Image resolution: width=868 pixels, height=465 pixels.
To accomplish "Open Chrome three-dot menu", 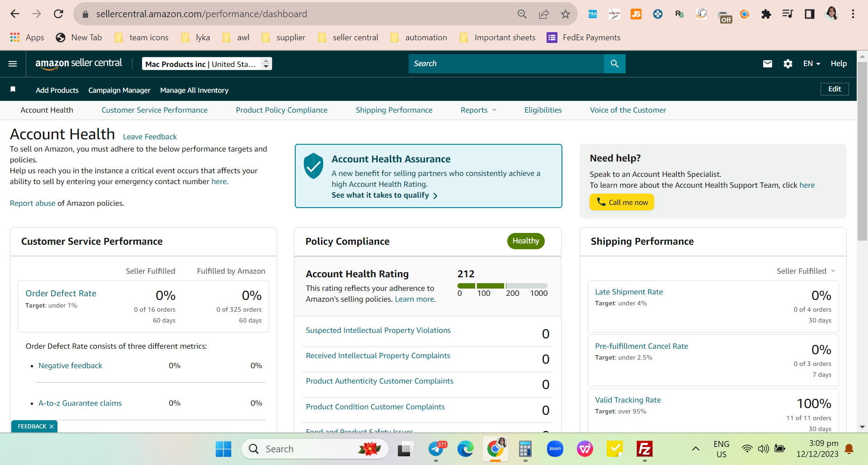I will tap(853, 14).
